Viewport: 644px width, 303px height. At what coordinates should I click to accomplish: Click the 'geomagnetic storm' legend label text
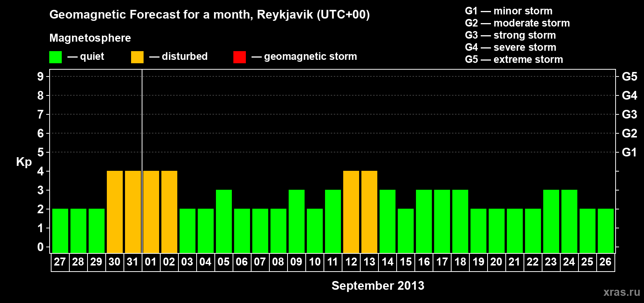pos(311,56)
